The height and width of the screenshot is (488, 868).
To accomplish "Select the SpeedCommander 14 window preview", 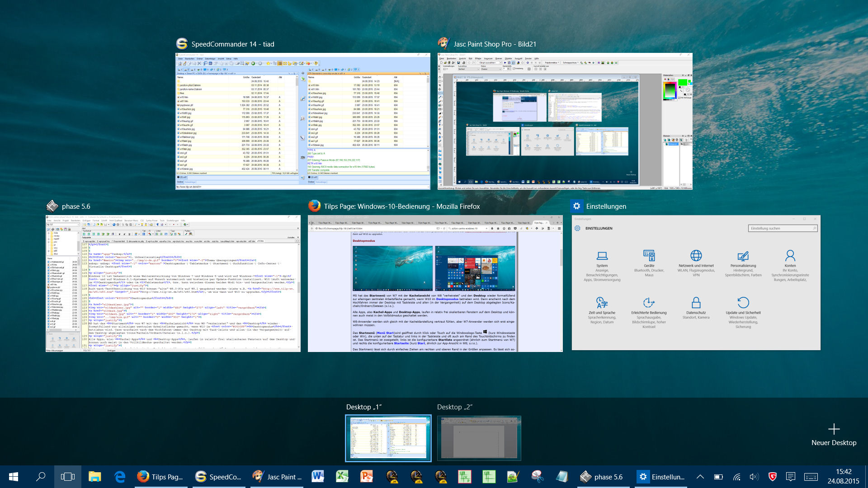I will [302, 121].
